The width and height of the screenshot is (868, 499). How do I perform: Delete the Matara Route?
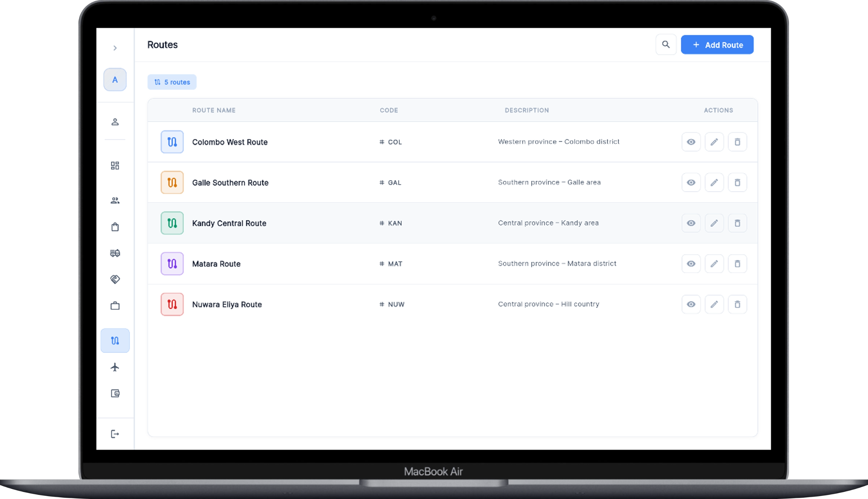point(737,264)
